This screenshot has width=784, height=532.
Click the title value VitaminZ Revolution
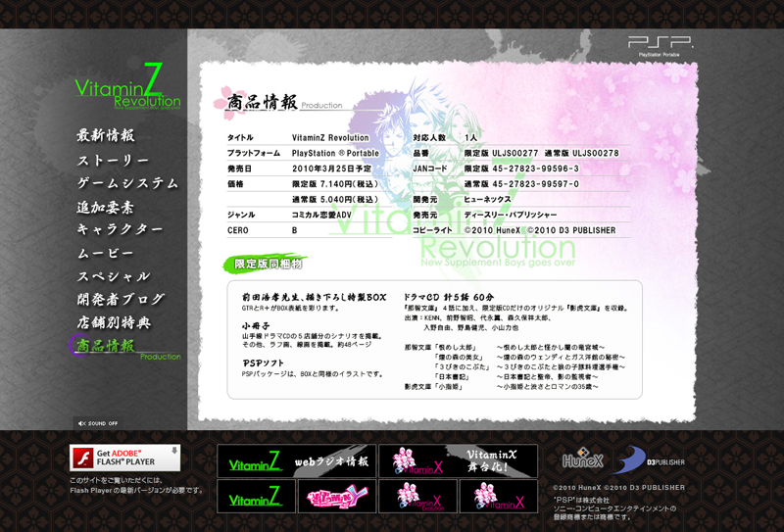click(330, 137)
